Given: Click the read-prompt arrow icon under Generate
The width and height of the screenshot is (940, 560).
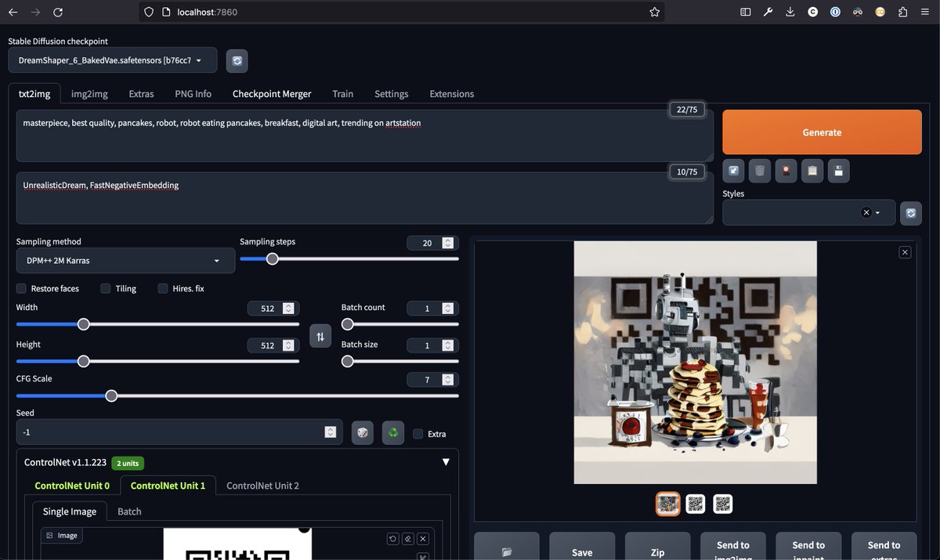Looking at the screenshot, I should tap(734, 171).
